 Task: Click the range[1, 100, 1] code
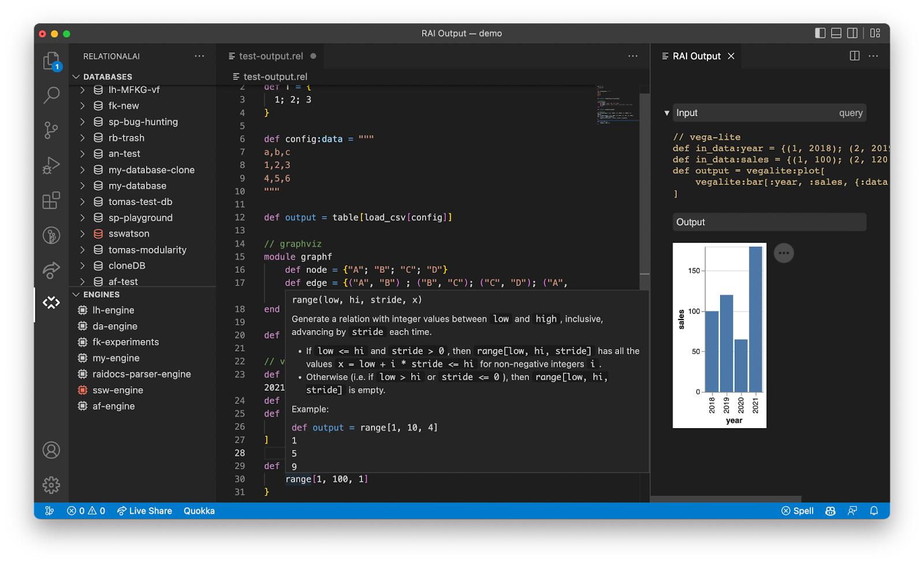326,479
